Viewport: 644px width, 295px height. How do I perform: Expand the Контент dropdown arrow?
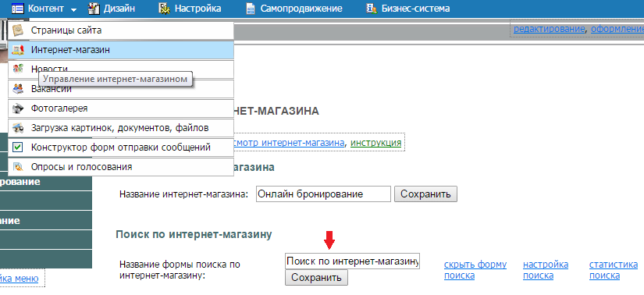pyautogui.click(x=73, y=9)
